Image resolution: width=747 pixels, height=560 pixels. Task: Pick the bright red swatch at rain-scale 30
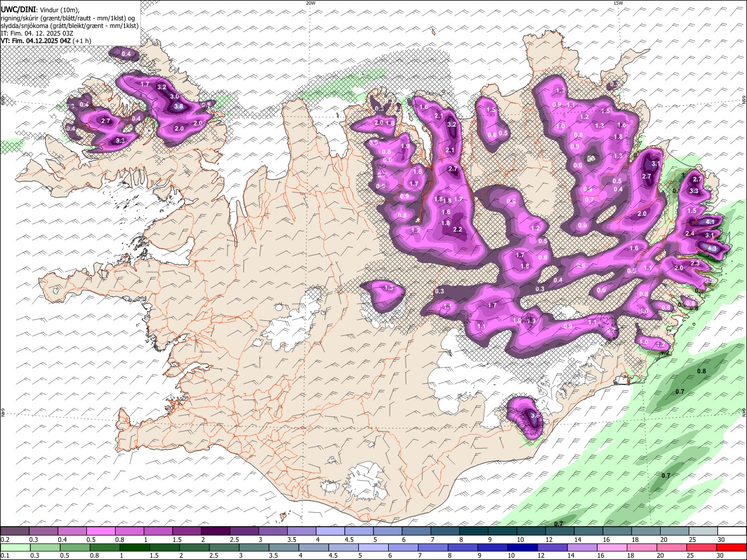[731, 547]
